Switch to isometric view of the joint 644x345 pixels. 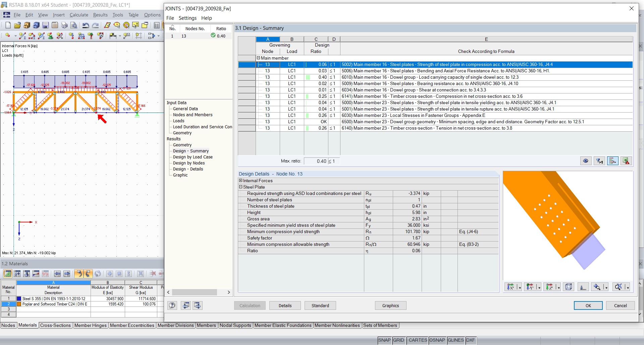point(568,287)
